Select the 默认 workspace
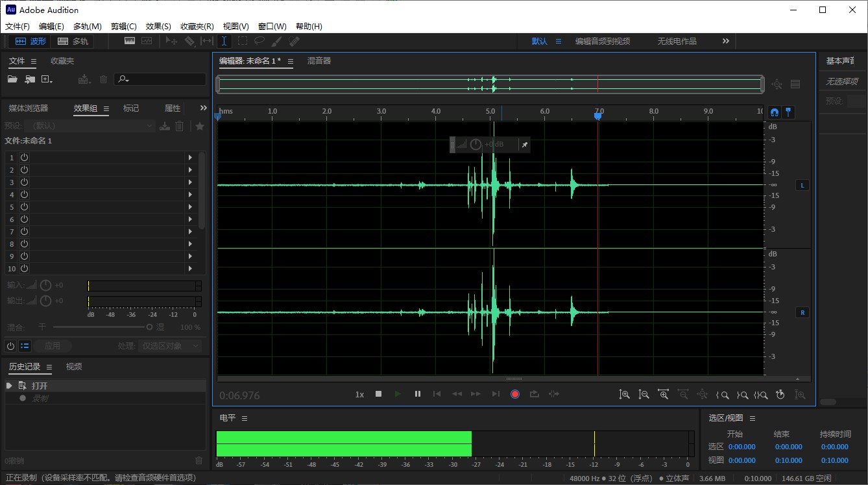Image resolution: width=868 pixels, height=485 pixels. (539, 41)
